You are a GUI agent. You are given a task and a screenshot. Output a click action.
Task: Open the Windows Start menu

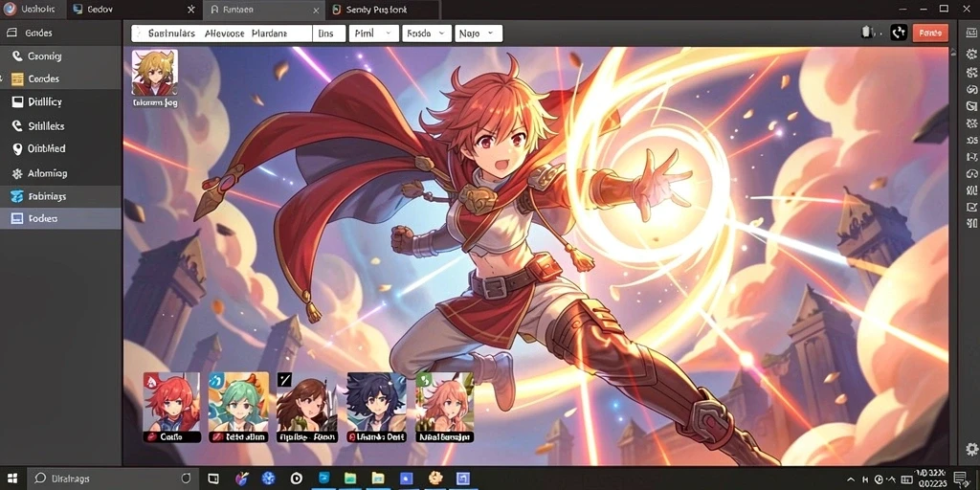coord(12,479)
